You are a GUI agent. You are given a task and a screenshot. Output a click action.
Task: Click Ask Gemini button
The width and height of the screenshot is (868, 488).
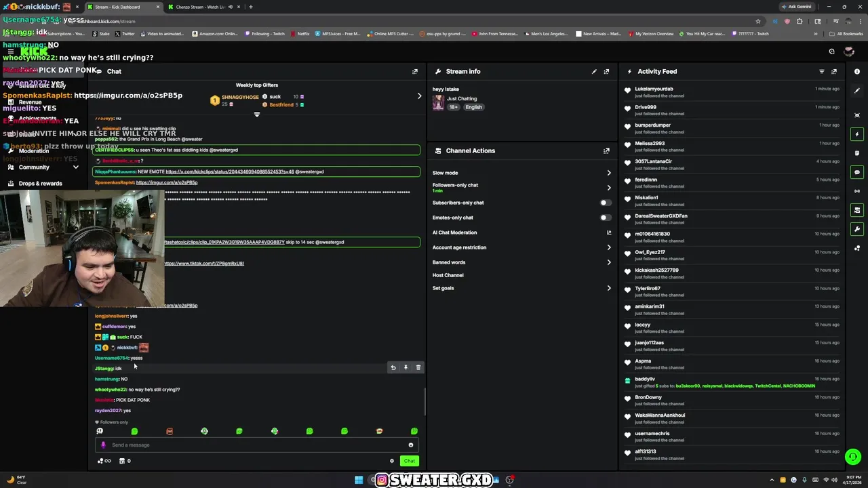point(796,7)
